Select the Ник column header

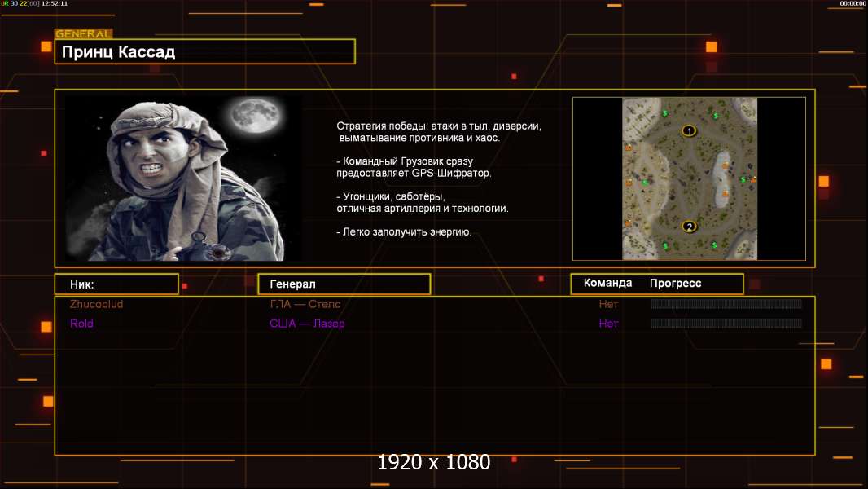point(116,284)
